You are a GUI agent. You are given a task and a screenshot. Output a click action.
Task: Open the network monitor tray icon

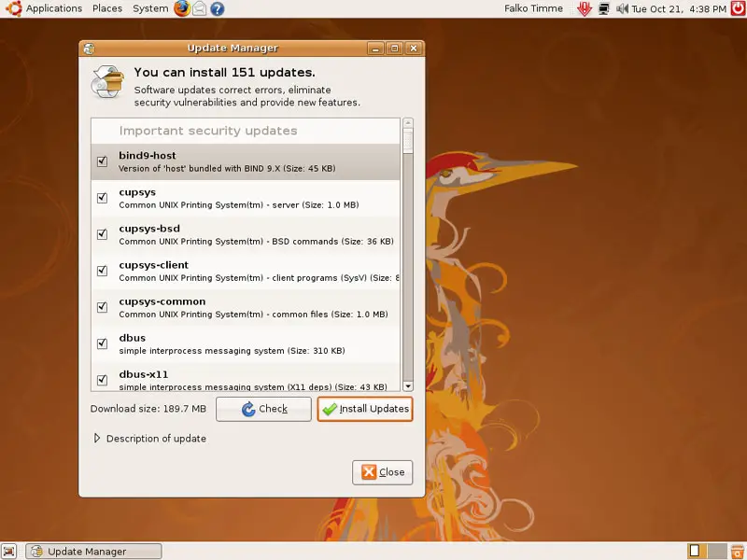point(603,8)
